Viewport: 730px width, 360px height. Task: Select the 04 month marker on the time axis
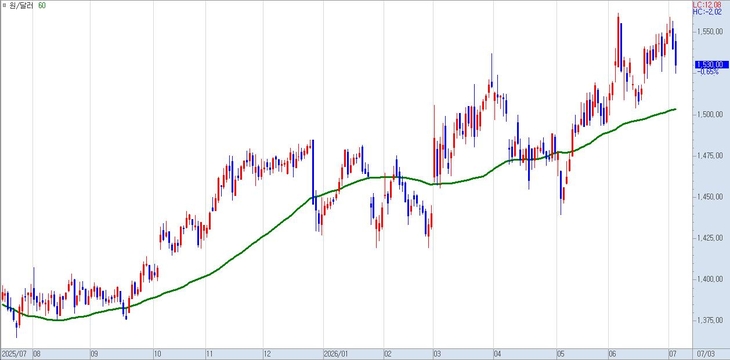(x=499, y=353)
